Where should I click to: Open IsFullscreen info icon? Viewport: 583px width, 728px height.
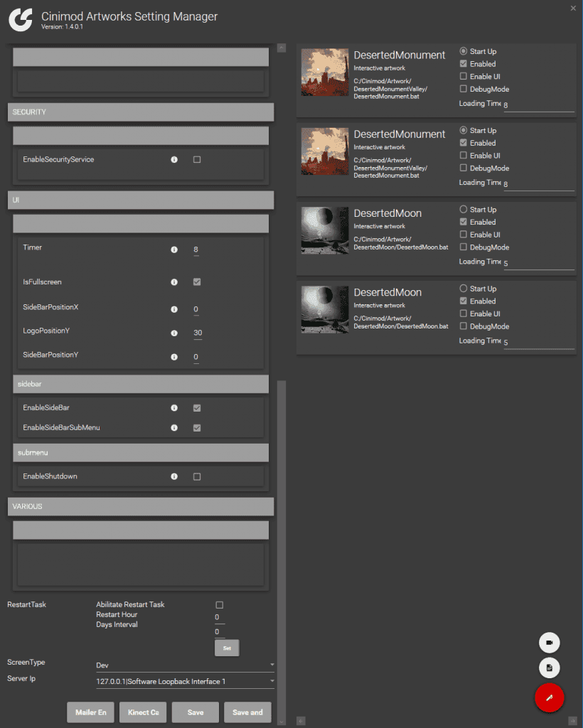[x=174, y=282]
